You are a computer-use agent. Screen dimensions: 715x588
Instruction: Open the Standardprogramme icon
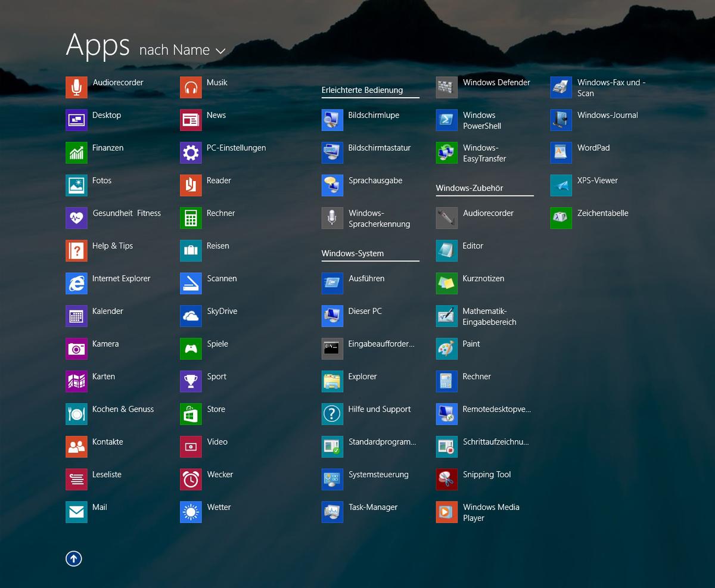tap(332, 448)
